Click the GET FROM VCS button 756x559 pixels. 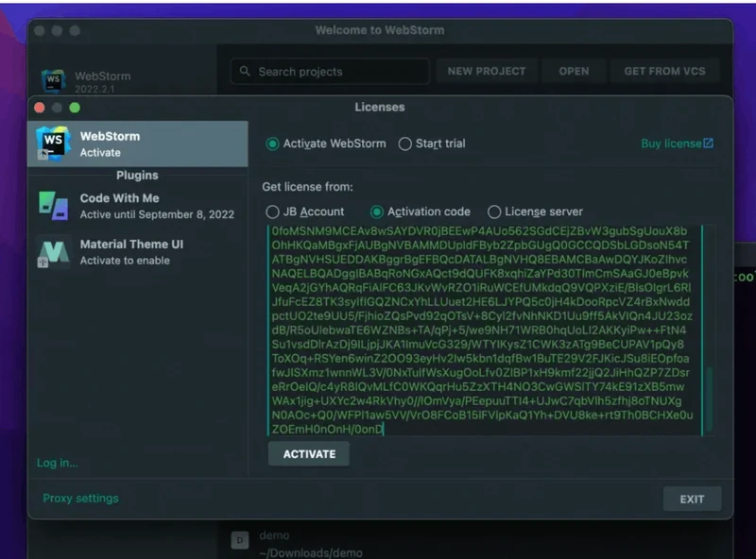[664, 72]
